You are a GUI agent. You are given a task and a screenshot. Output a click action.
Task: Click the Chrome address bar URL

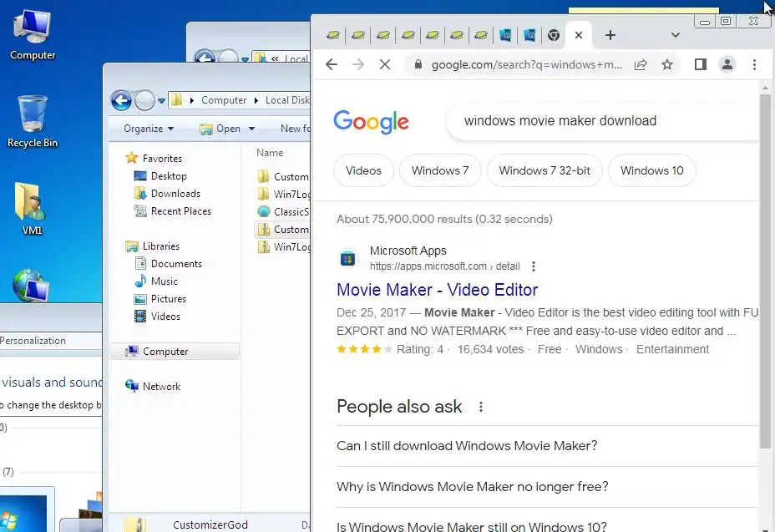pyautogui.click(x=526, y=65)
